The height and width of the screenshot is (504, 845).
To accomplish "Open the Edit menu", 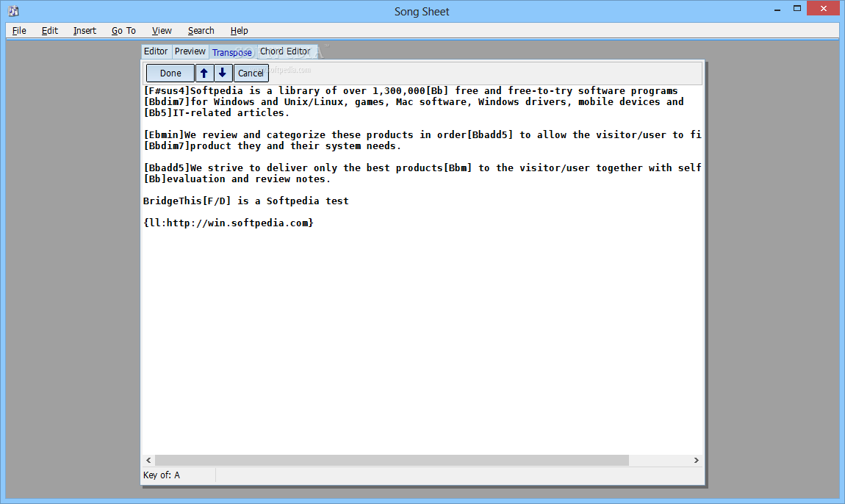I will click(x=49, y=31).
